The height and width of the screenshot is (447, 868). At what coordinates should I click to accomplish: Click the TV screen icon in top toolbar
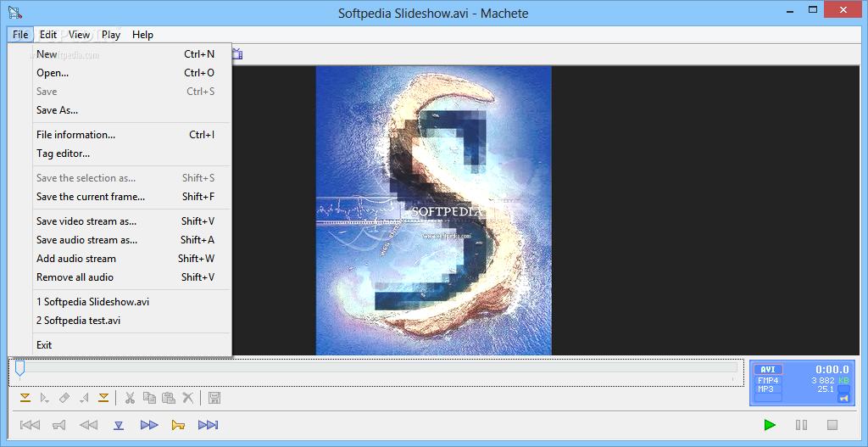[x=237, y=54]
